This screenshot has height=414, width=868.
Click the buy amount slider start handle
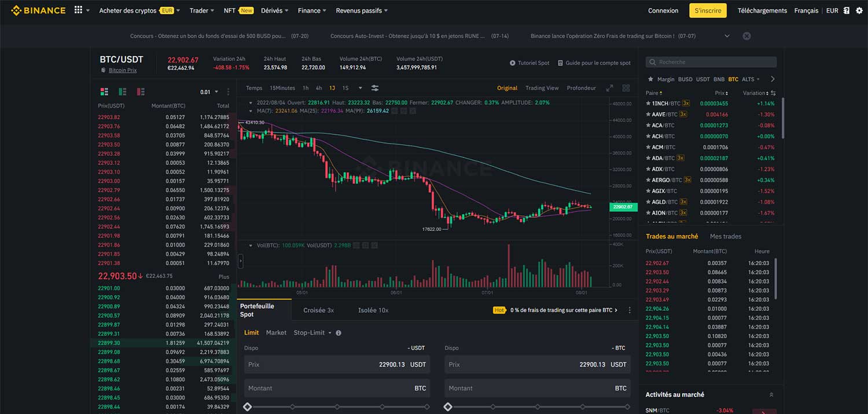point(248,407)
